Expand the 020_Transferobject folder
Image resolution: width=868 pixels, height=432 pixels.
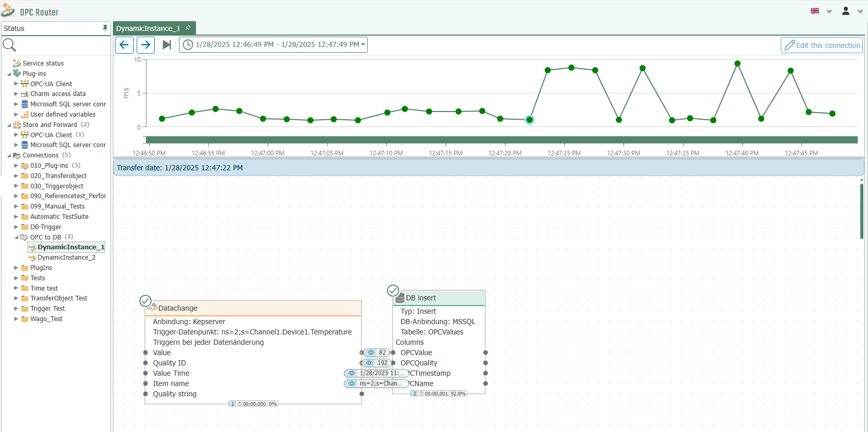click(x=16, y=175)
